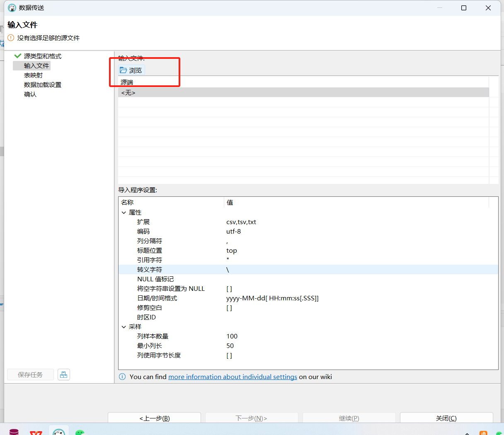Open the more information about individual settings link
Viewport: 504px width, 435px height.
point(233,377)
